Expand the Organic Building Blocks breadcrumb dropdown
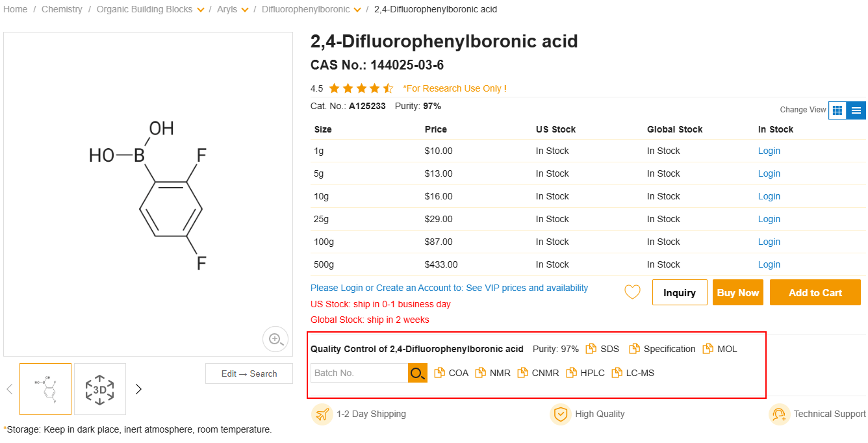 201,10
